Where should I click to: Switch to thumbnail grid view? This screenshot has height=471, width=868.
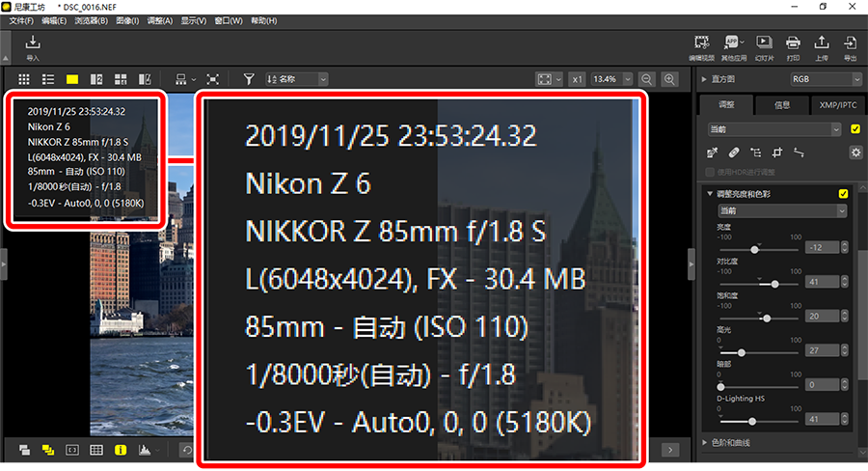24,79
